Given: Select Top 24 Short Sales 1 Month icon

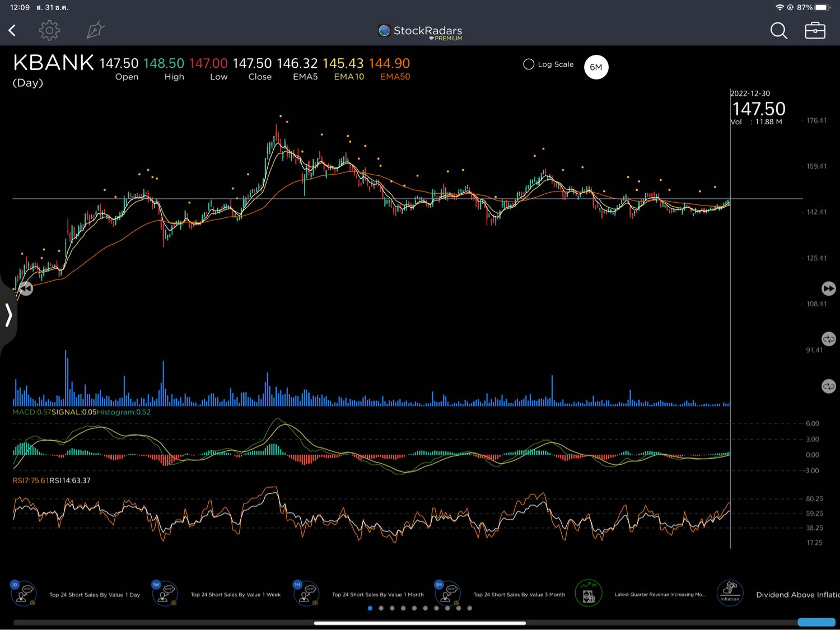Looking at the screenshot, I should tap(306, 594).
